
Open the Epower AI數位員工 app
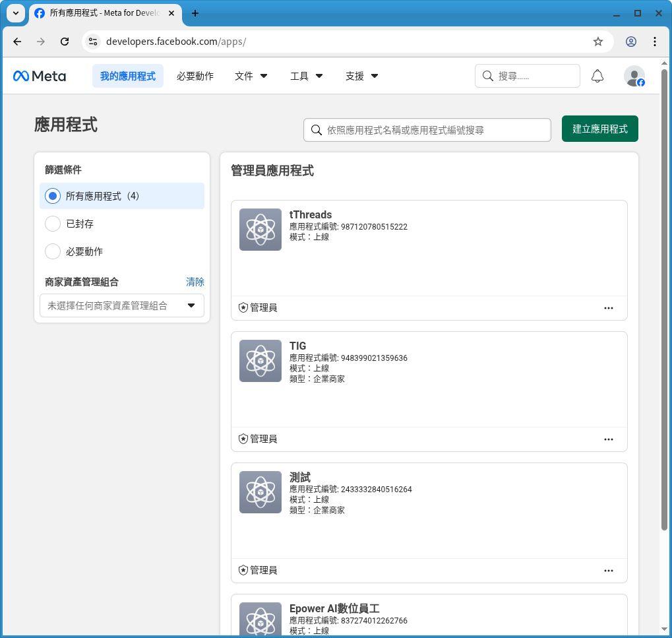click(x=334, y=608)
